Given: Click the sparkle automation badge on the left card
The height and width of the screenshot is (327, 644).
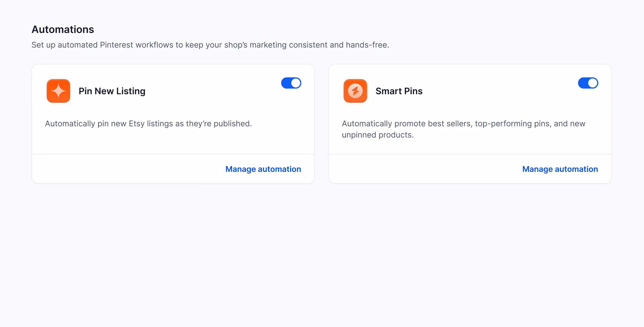Looking at the screenshot, I should coord(58,91).
